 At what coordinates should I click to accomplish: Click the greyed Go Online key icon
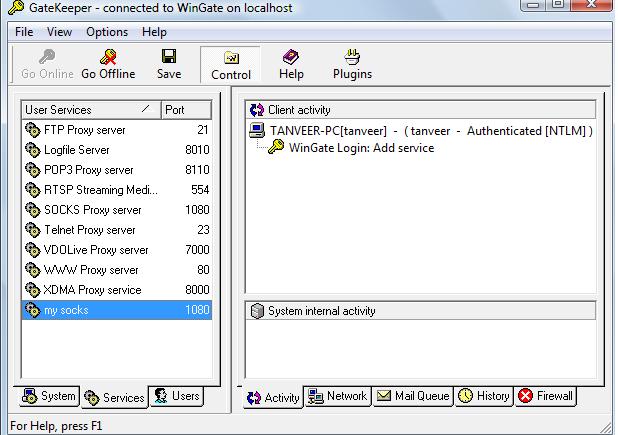tap(47, 57)
